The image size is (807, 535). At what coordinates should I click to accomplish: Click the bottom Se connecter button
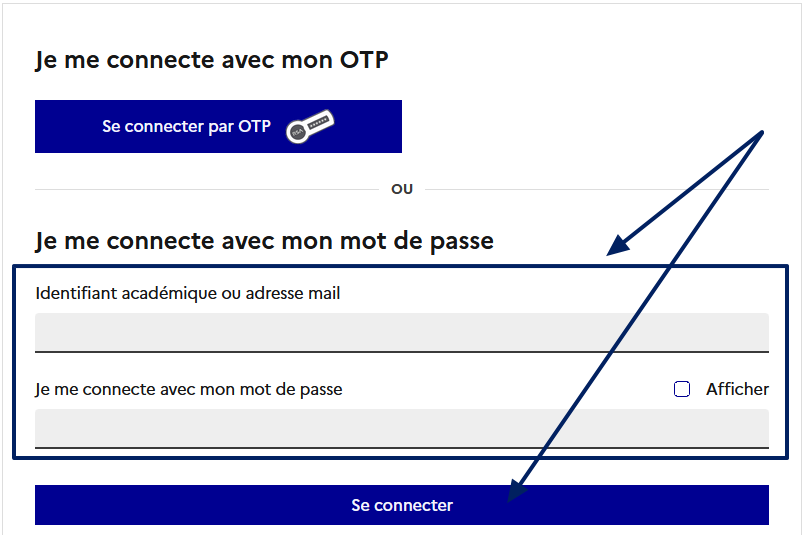point(402,505)
